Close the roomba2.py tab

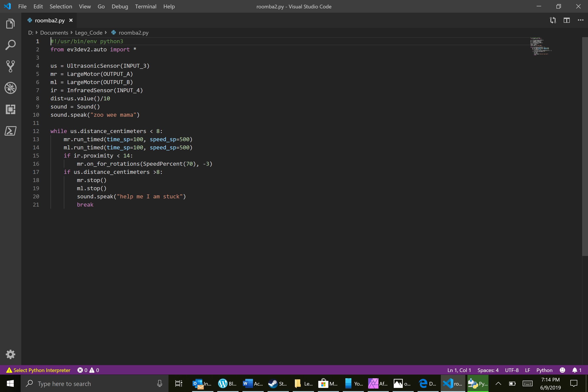click(x=71, y=20)
